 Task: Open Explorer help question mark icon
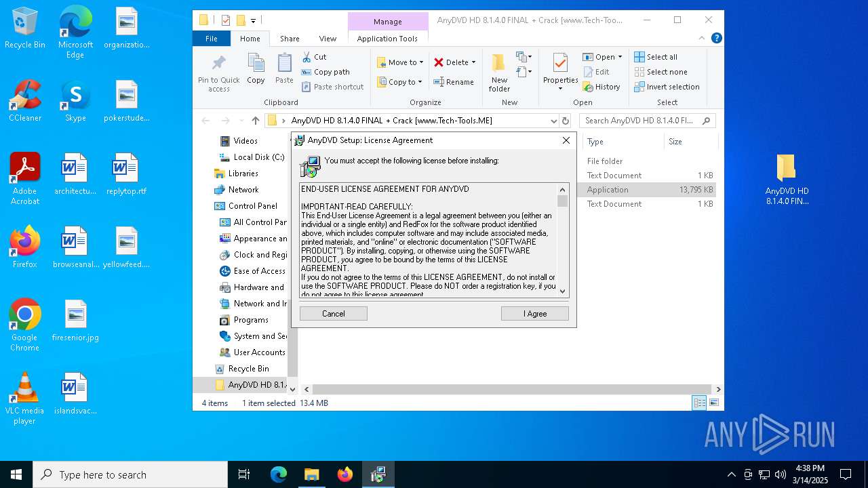(716, 39)
